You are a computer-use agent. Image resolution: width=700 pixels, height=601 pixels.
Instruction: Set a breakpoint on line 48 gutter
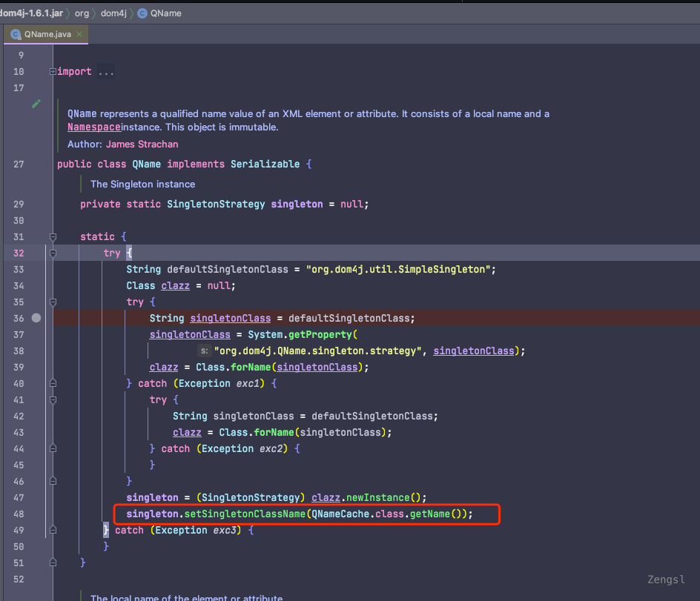(36, 514)
